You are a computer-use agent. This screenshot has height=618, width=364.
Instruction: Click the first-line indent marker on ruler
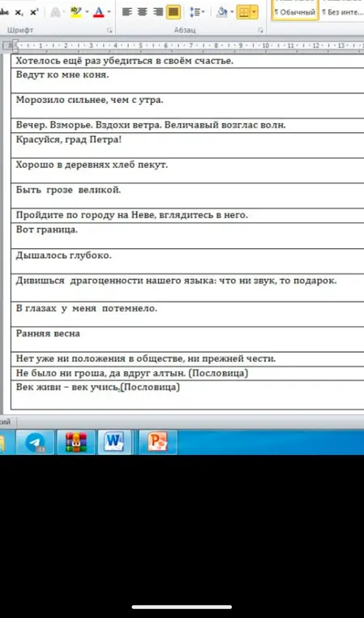15,43
